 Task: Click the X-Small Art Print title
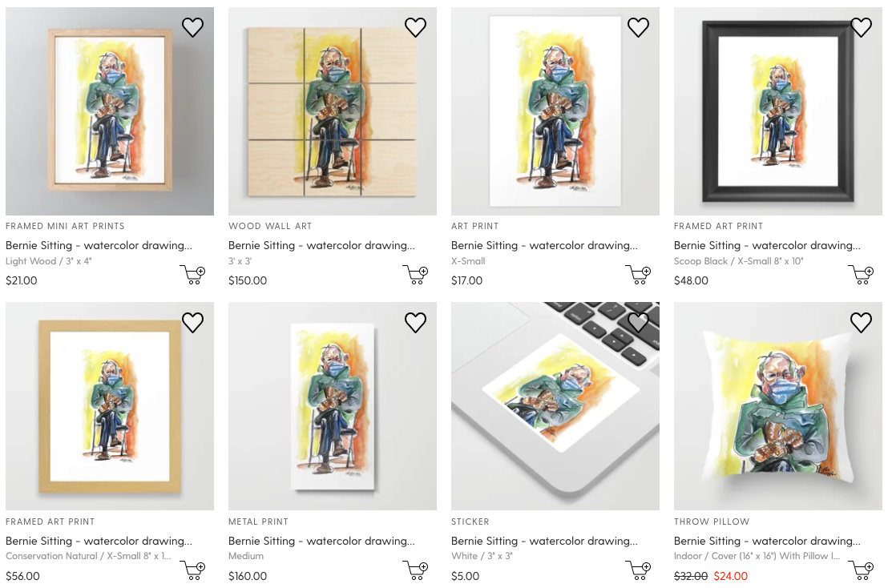click(544, 245)
